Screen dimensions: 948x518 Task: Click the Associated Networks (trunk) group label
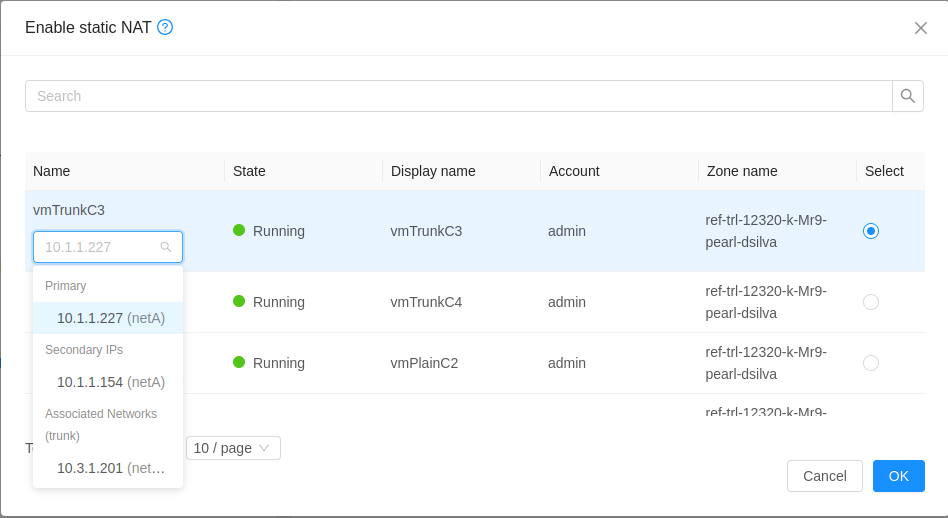click(x=100, y=424)
